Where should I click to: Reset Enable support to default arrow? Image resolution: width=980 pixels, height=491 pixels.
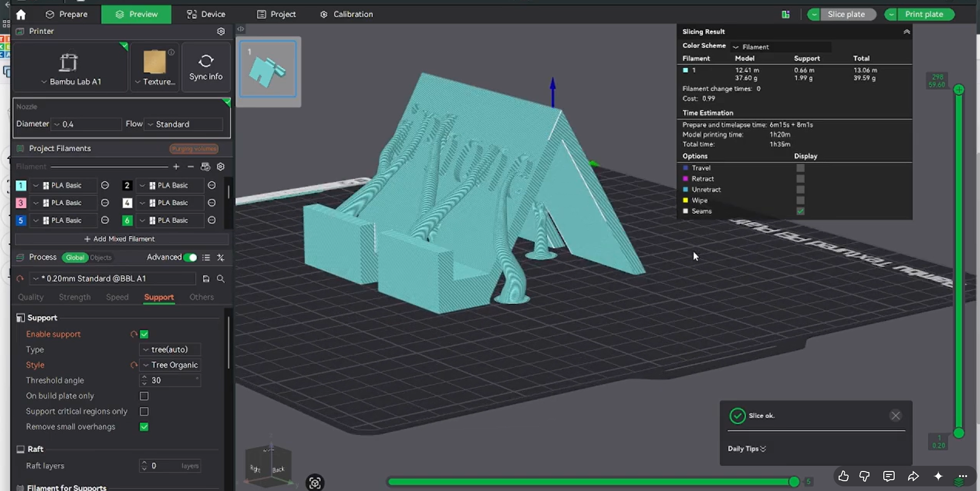point(134,334)
